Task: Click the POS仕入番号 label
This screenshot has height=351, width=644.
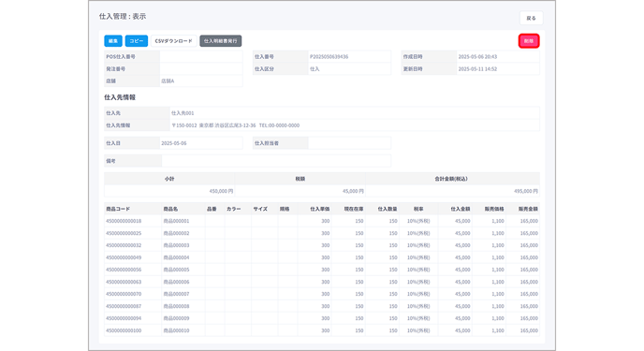Action: [121, 57]
